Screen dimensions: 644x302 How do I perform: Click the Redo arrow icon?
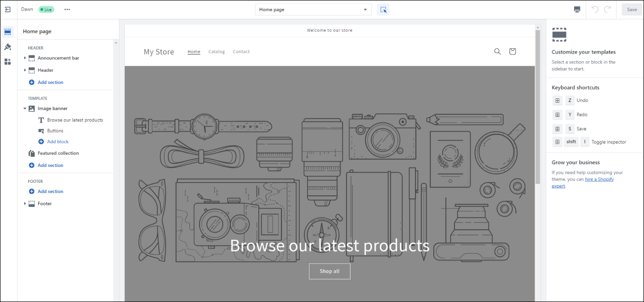pos(607,10)
